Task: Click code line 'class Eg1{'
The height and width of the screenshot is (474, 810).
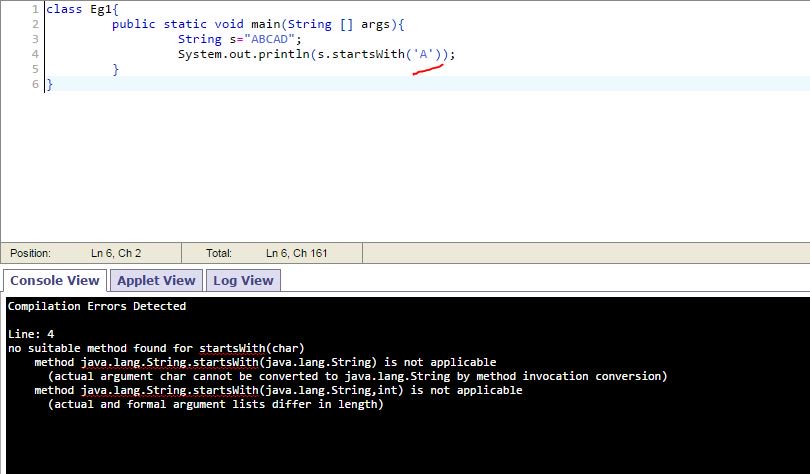Action: (x=82, y=9)
